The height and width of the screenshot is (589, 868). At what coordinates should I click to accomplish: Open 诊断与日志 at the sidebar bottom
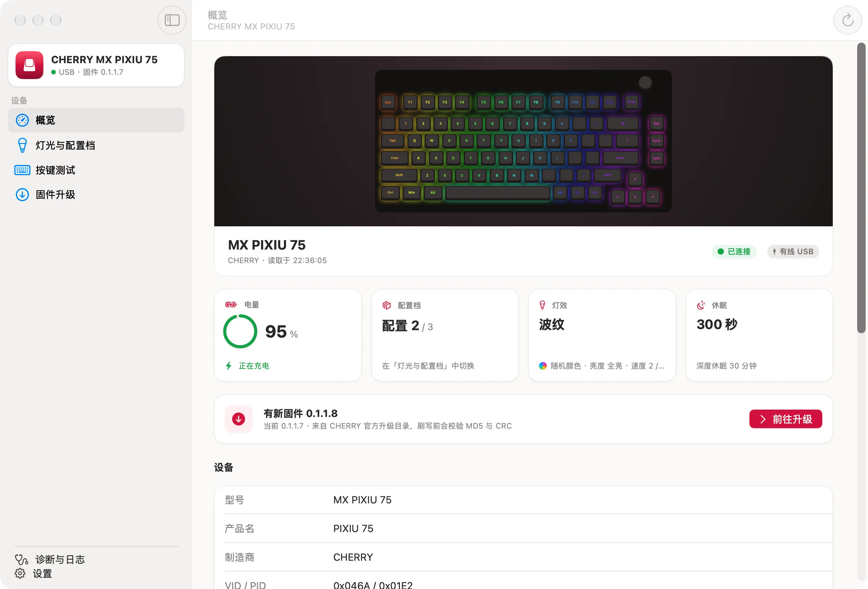pos(50,560)
